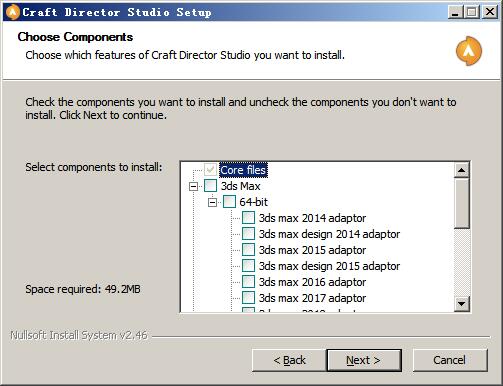Screen dimensions: 503x386
Task: Click the Craft Director logo in title bar
Action: pyautogui.click(x=13, y=12)
